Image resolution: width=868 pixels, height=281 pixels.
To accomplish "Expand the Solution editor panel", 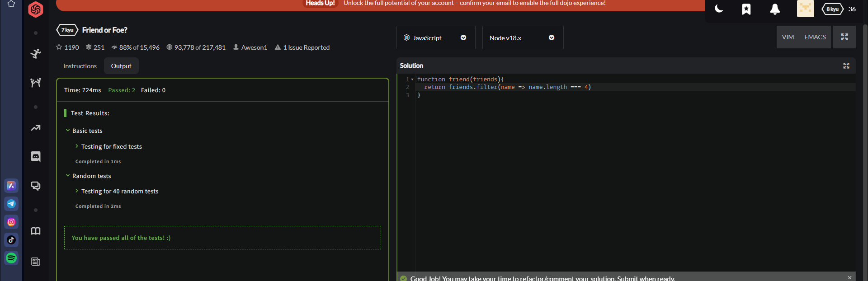I will 846,66.
